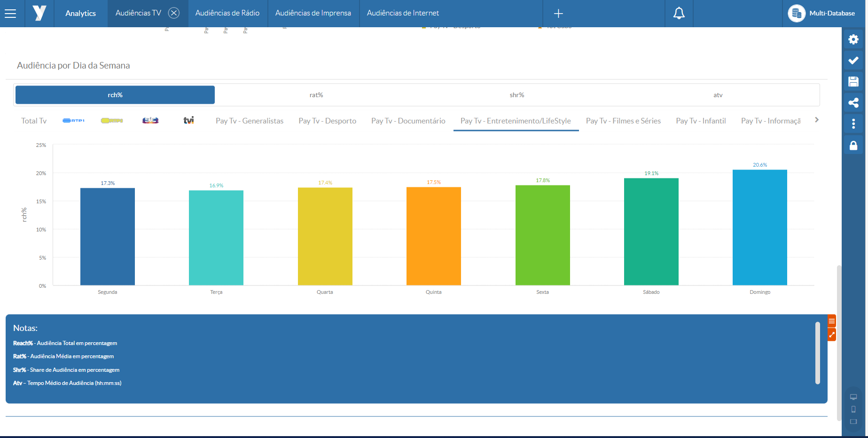The width and height of the screenshot is (868, 438).
Task: Switch the metric toggle to atv
Action: 718,95
